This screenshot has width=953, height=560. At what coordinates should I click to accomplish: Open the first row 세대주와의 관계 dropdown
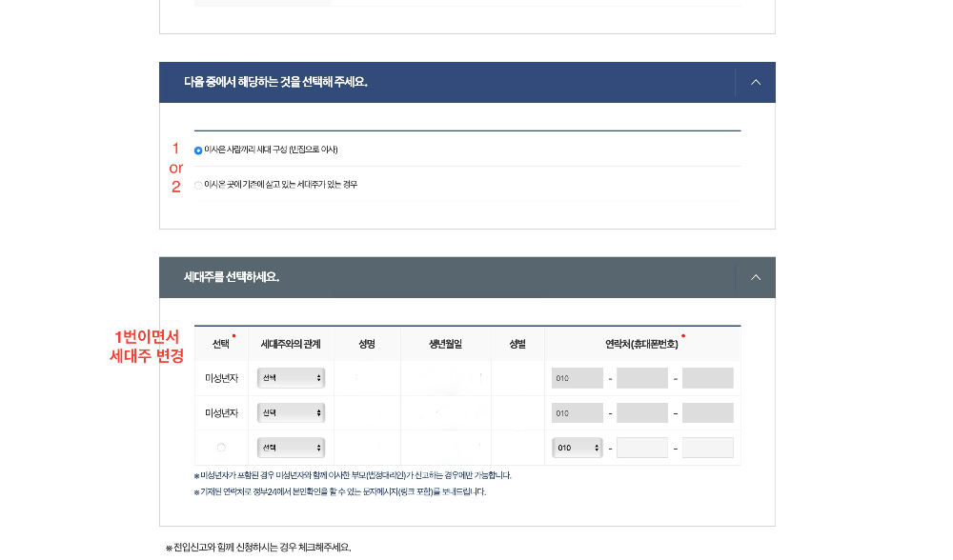292,377
